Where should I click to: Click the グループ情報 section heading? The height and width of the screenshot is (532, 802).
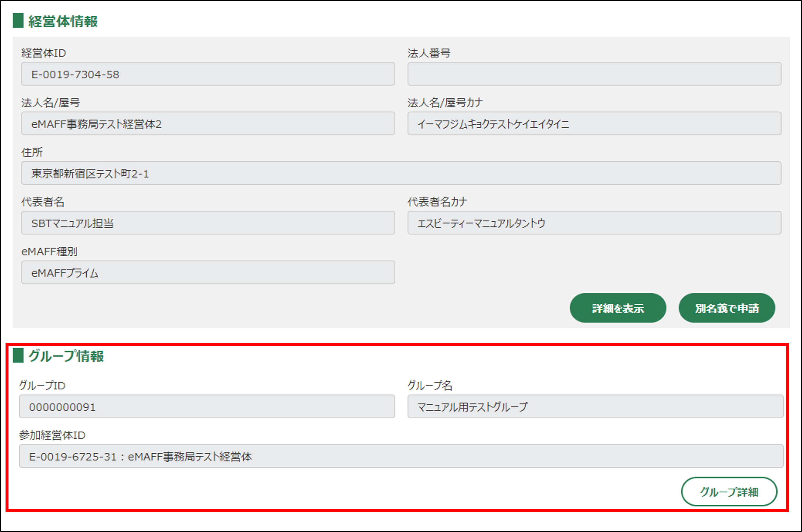(x=66, y=356)
